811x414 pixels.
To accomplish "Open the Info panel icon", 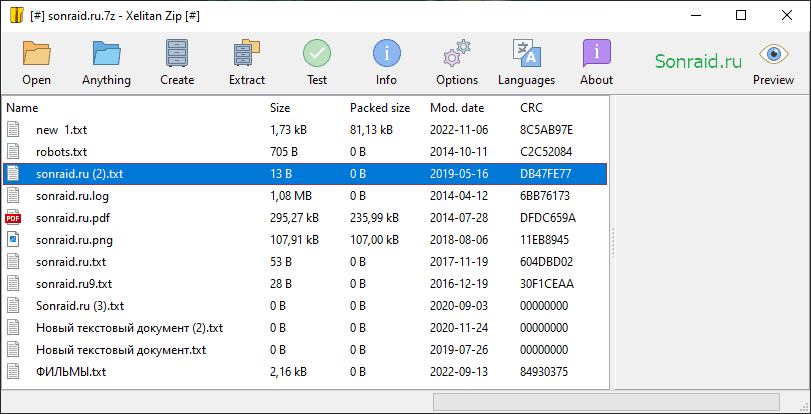I will [x=386, y=53].
